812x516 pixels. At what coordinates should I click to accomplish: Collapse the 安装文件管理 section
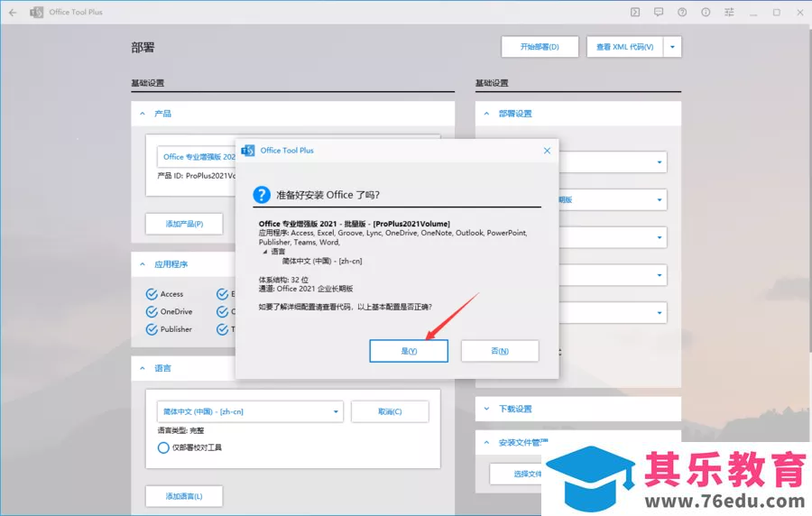[x=486, y=442]
